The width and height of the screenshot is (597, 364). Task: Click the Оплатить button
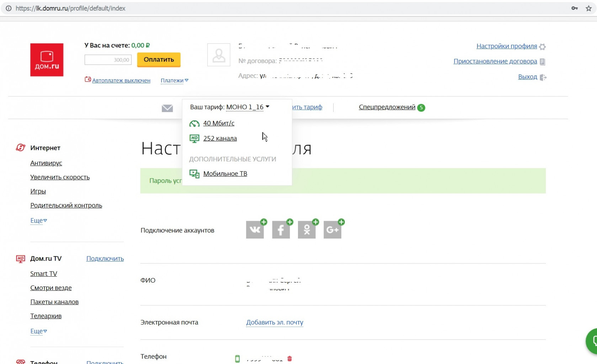[159, 59]
